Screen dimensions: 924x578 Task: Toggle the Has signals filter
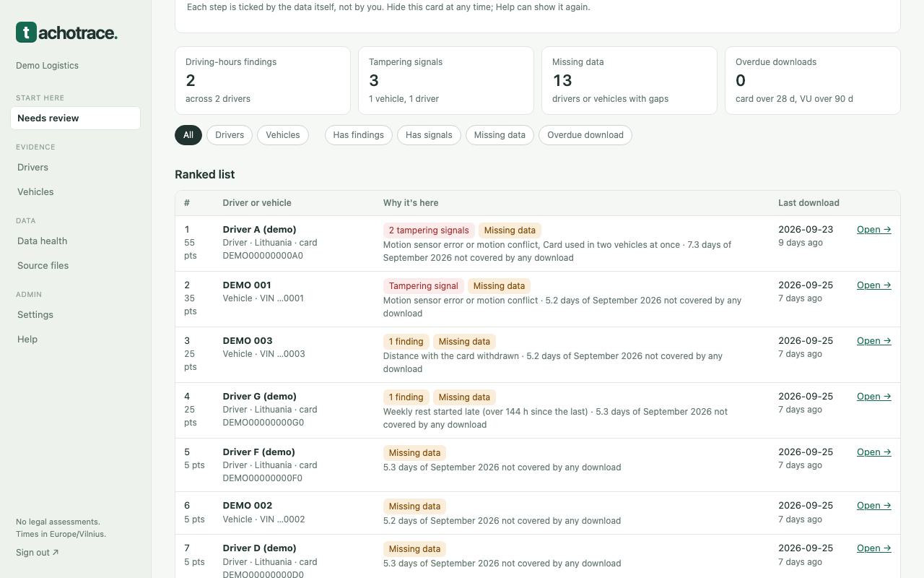pyautogui.click(x=429, y=135)
